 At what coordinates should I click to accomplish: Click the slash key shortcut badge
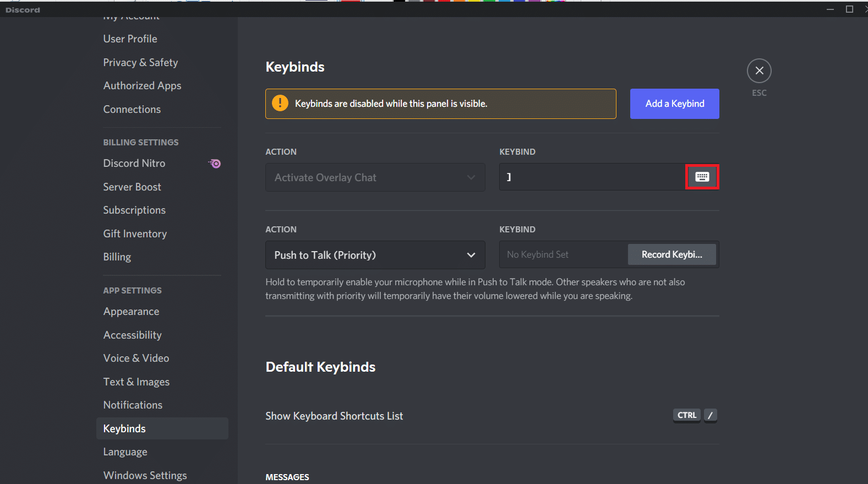[x=710, y=415]
